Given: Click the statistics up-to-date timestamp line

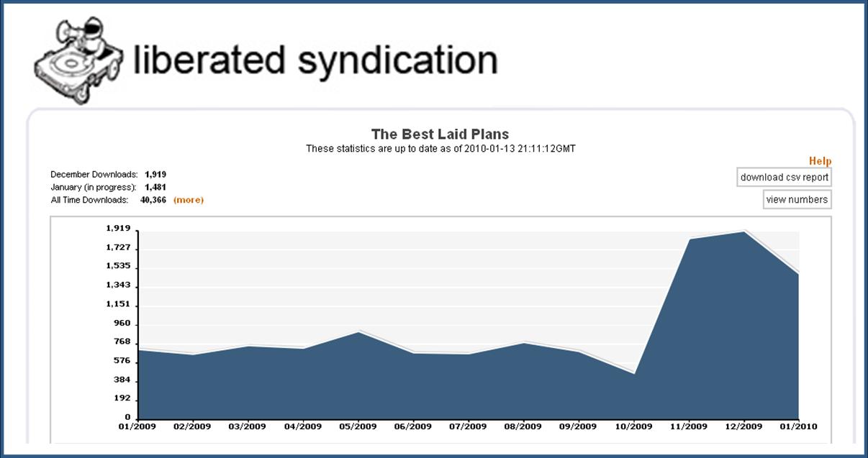Looking at the screenshot, I should [x=440, y=149].
